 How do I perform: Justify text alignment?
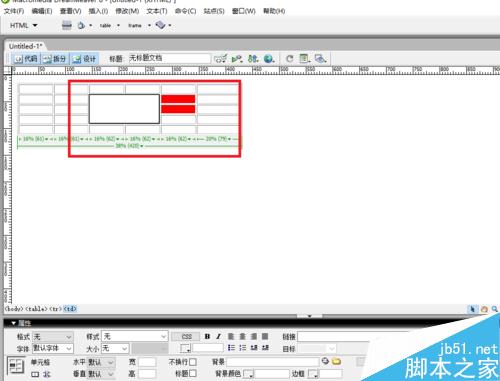click(x=265, y=336)
